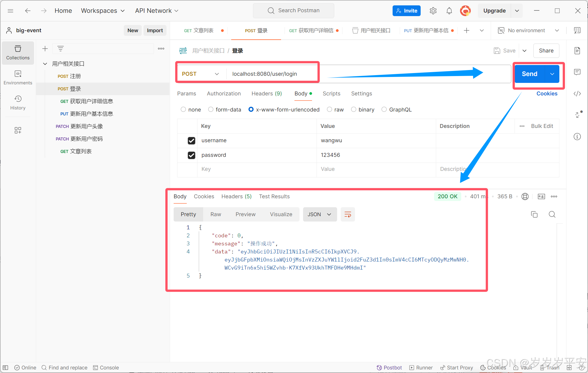
Task: Open collection options three-dot menu
Action: tap(161, 49)
